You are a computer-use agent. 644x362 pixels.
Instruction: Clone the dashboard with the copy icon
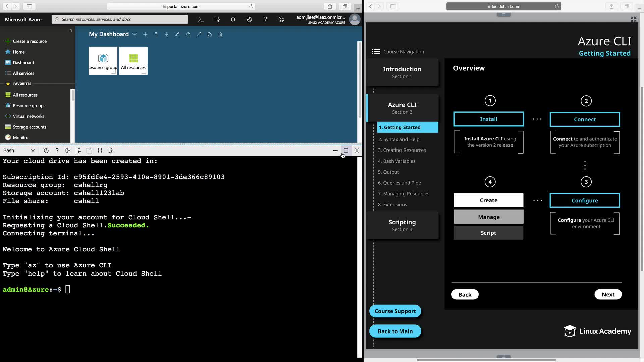coord(210,34)
